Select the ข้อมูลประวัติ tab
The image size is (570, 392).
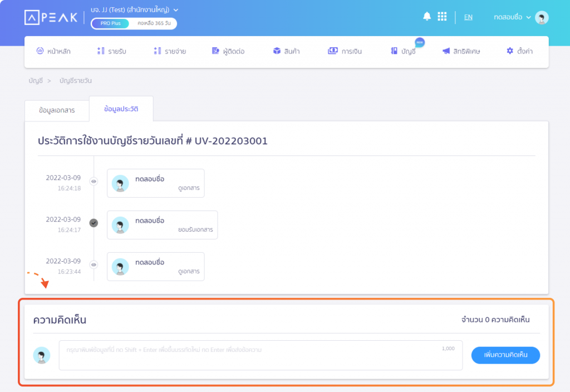pyautogui.click(x=121, y=109)
